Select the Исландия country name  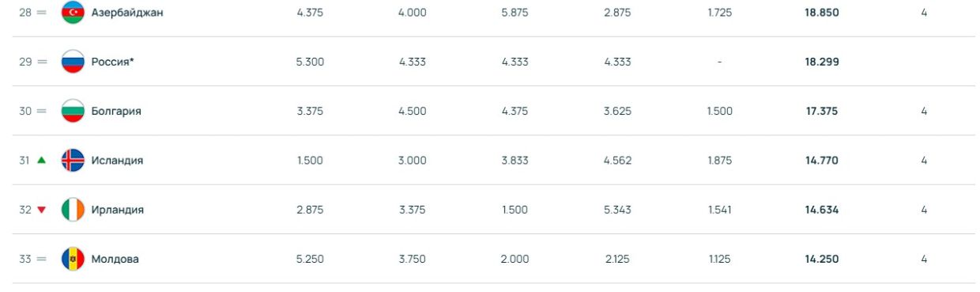coord(117,160)
